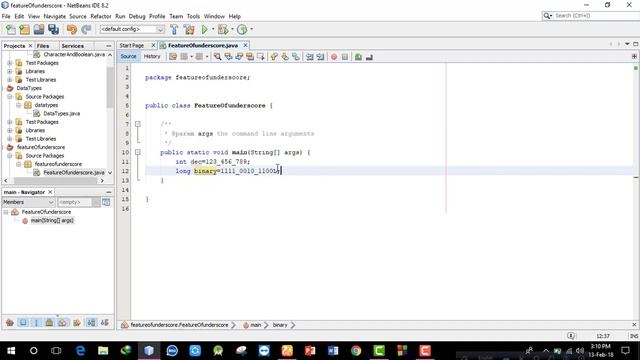Click the Shift Line Left icon

pyautogui.click(x=310, y=57)
